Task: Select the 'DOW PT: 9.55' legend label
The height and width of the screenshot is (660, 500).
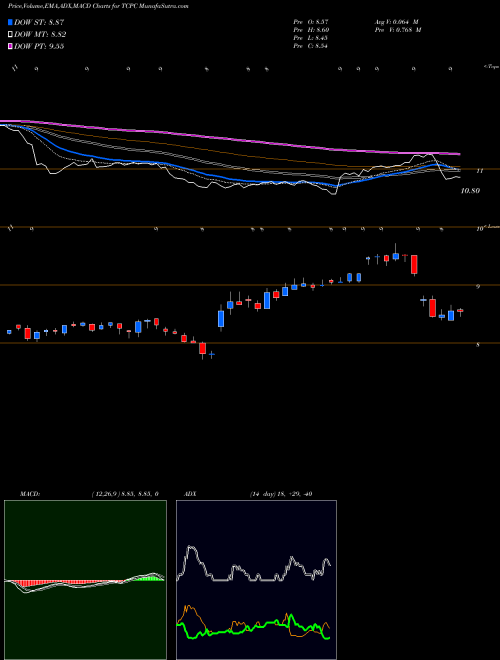Action: point(39,46)
